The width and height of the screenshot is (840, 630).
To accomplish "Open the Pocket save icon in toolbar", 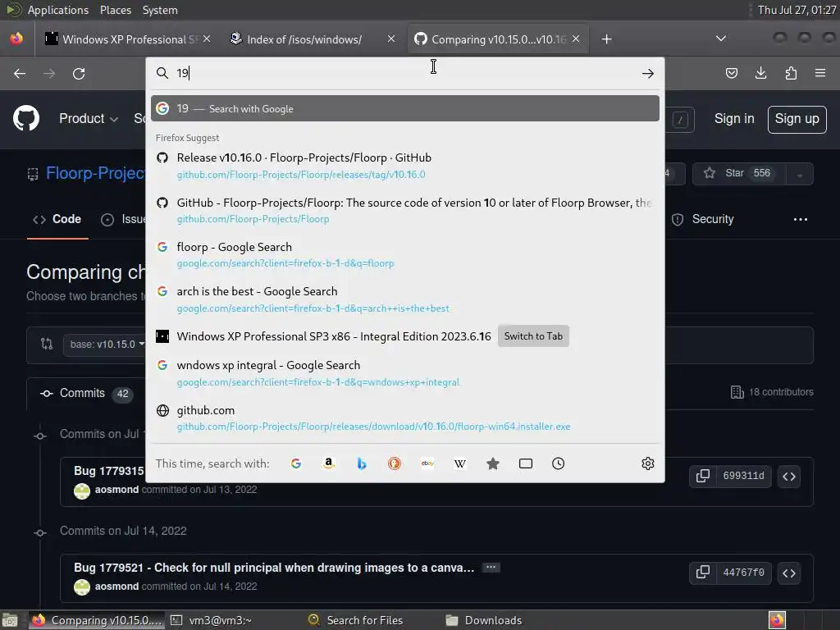I will click(x=731, y=73).
